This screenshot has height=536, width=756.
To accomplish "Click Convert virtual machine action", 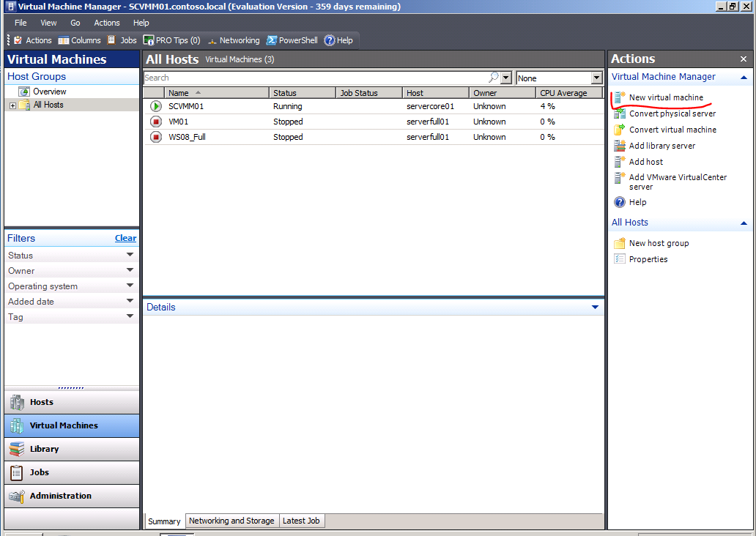I will tap(665, 130).
